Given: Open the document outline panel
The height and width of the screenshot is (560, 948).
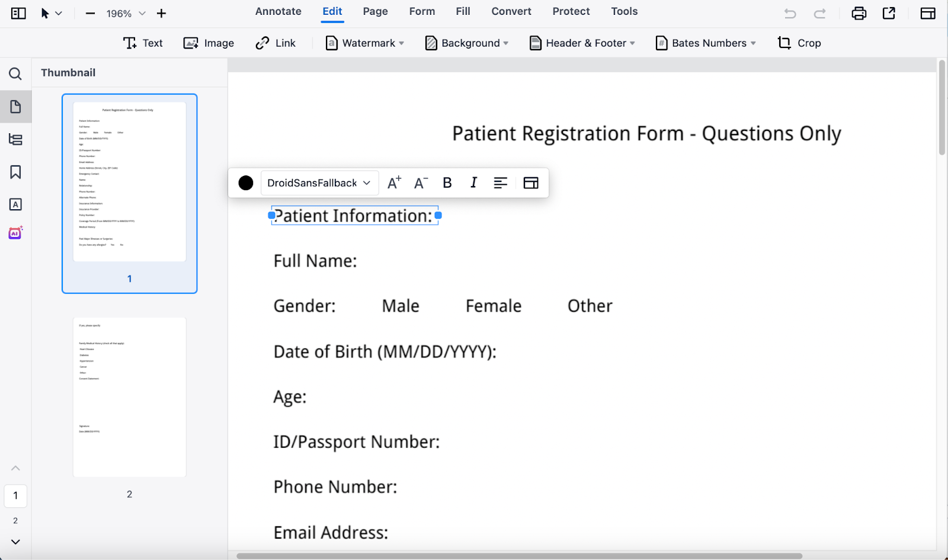Looking at the screenshot, I should (15, 140).
